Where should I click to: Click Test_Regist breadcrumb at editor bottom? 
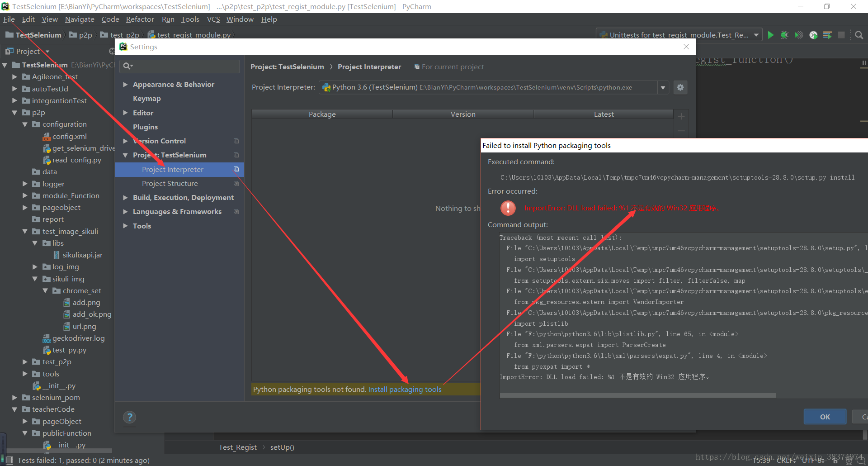coord(237,447)
